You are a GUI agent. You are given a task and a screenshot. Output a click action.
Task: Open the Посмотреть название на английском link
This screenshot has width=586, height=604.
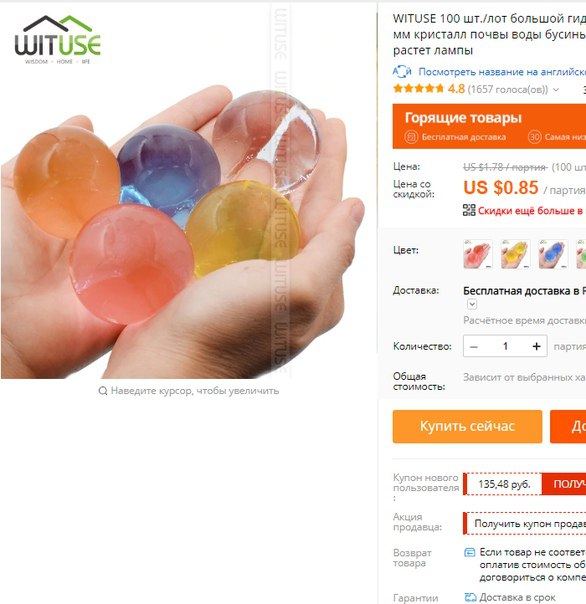502,72
